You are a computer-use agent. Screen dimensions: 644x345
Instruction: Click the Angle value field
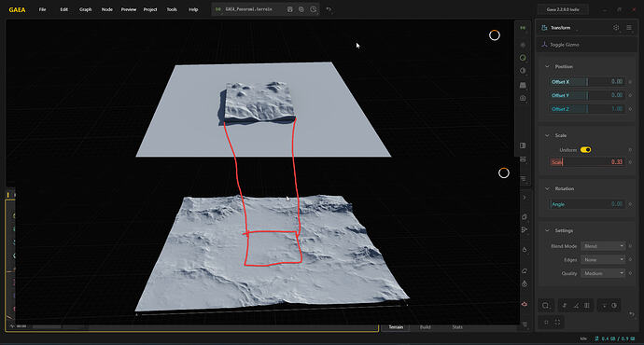(587, 204)
